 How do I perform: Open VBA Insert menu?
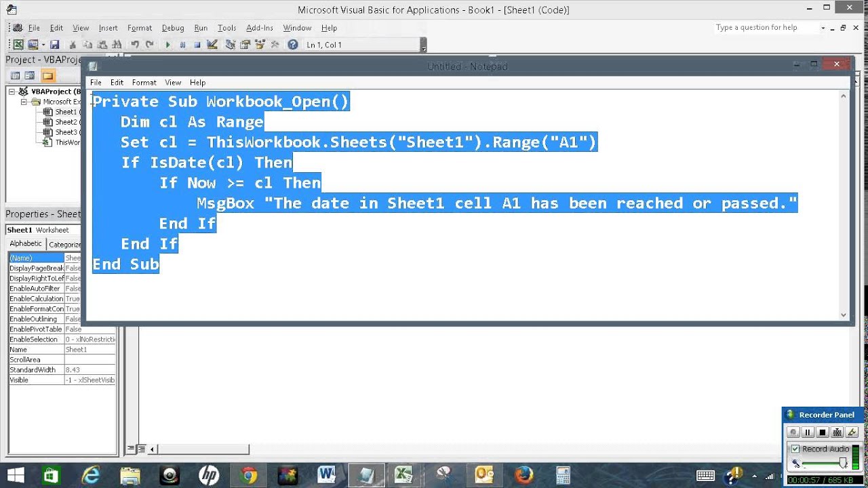point(108,28)
